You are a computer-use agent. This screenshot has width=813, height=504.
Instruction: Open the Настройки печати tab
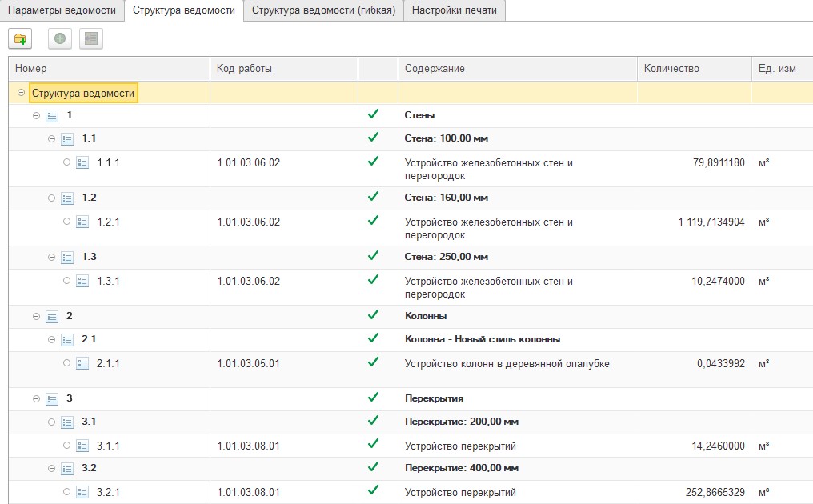pos(454,10)
